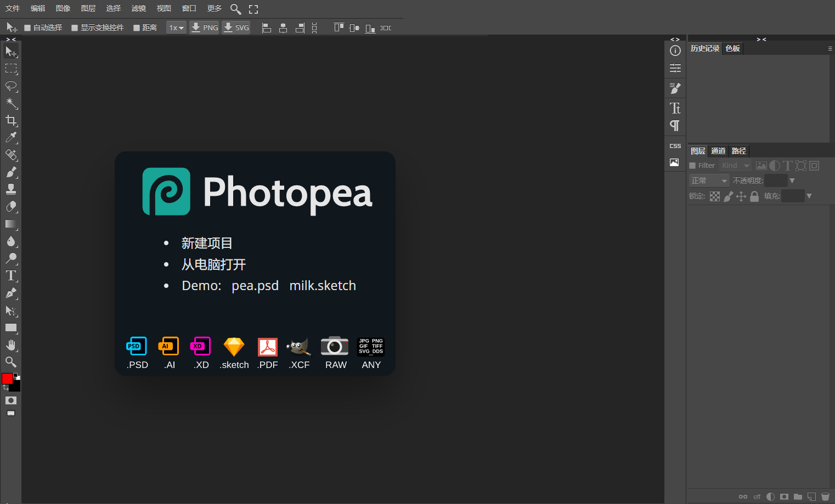
Task: Toggle lock all padlock icon
Action: [754, 196]
